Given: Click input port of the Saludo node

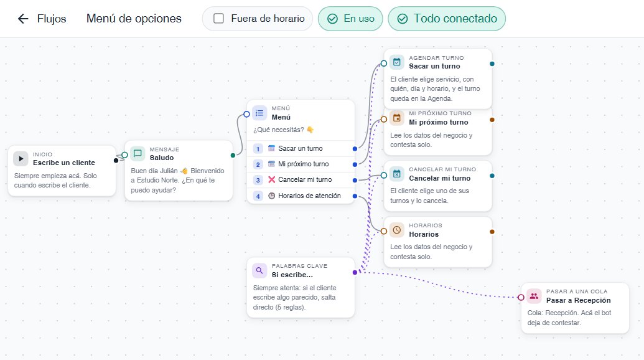Looking at the screenshot, I should (125, 155).
